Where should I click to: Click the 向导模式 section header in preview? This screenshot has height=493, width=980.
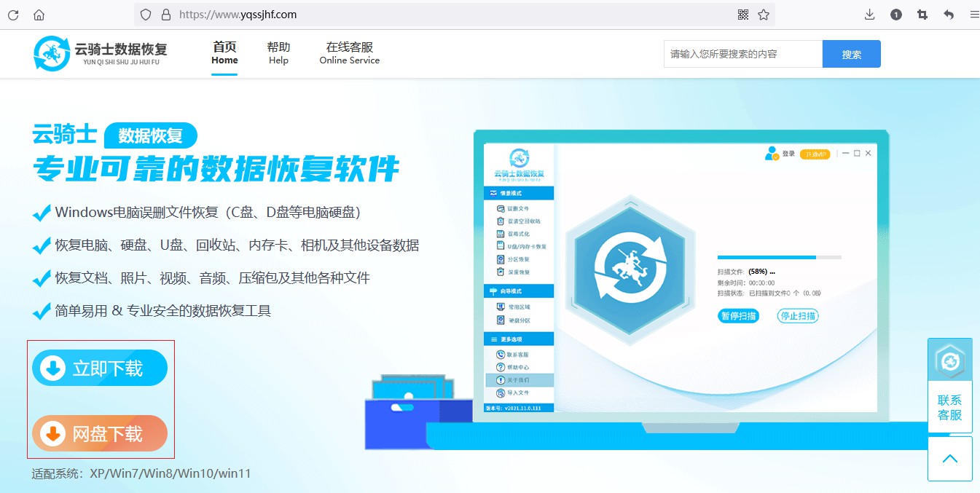point(520,291)
